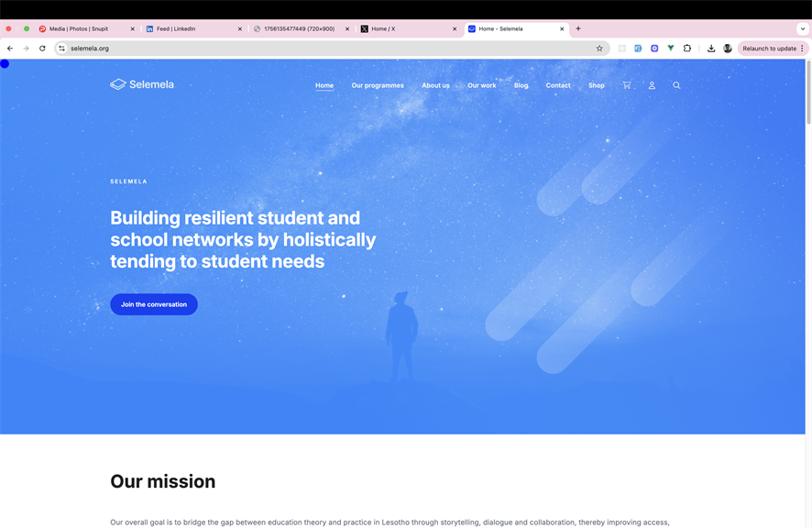The image size is (812, 528).
Task: Click the Home nav item
Action: point(324,85)
